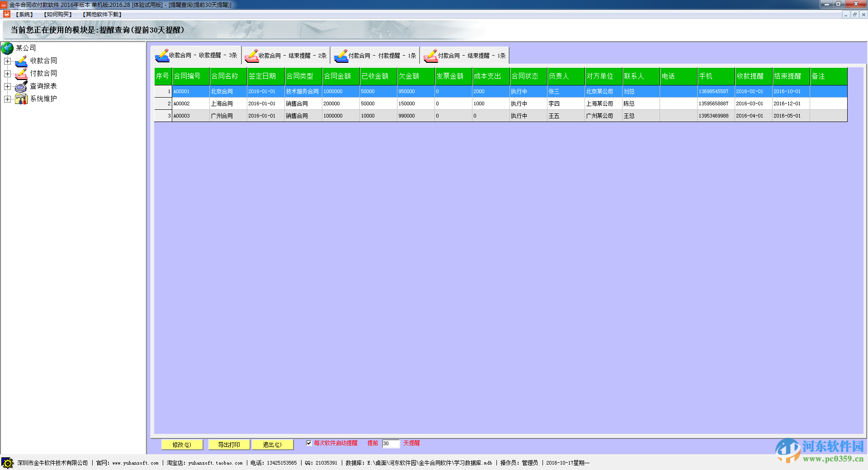Expand the 收款合同 tree node
This screenshot has height=470, width=868.
point(8,61)
